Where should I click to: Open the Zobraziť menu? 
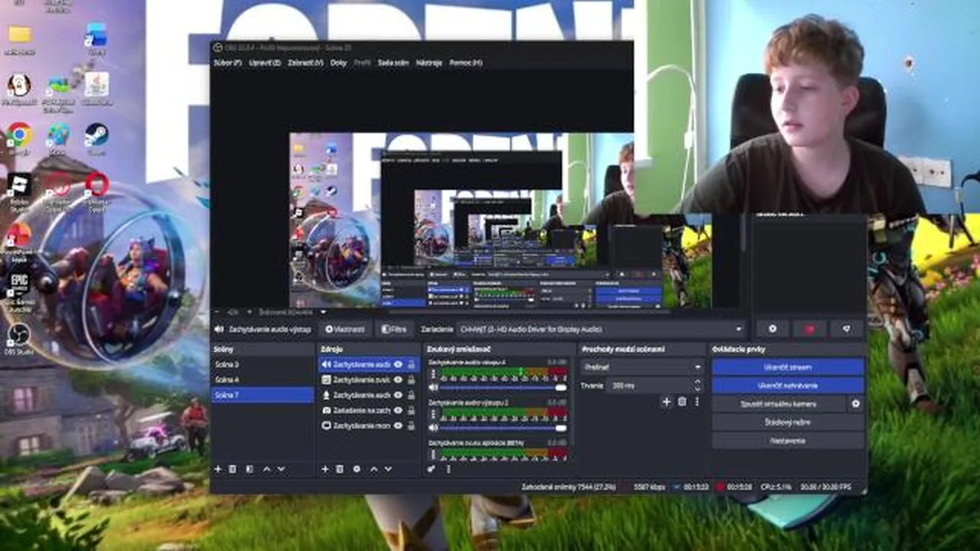point(305,63)
